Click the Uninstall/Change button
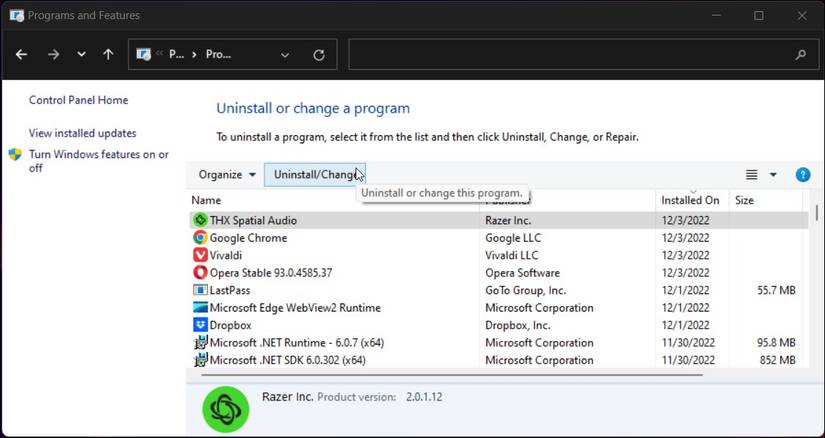Image resolution: width=825 pixels, height=438 pixels. [x=315, y=174]
